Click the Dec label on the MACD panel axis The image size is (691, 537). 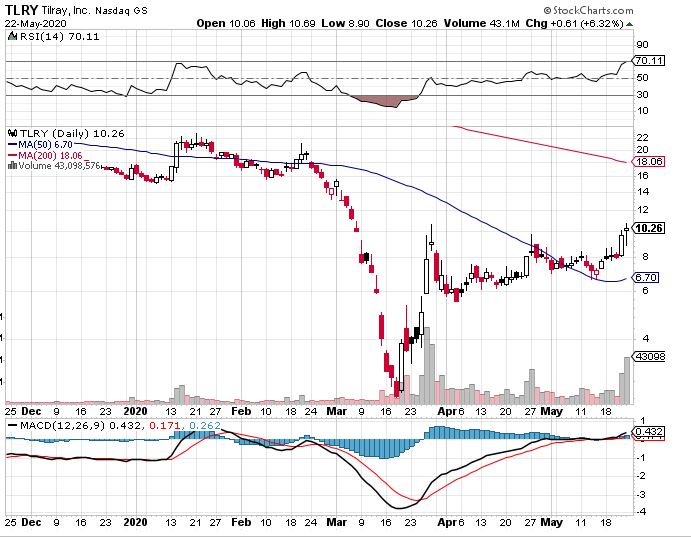(31, 522)
